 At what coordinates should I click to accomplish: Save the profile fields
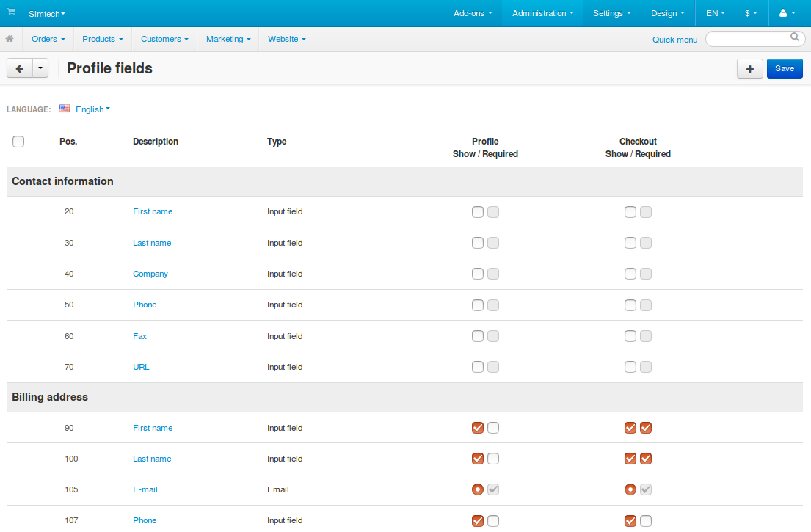point(785,69)
